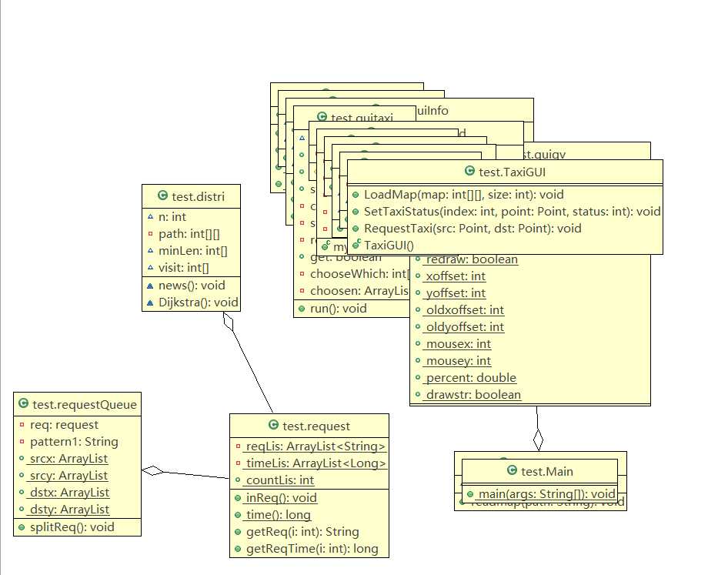728x575 pixels.
Task: Click the blue triangle icon beside n: int
Action: click(150, 217)
